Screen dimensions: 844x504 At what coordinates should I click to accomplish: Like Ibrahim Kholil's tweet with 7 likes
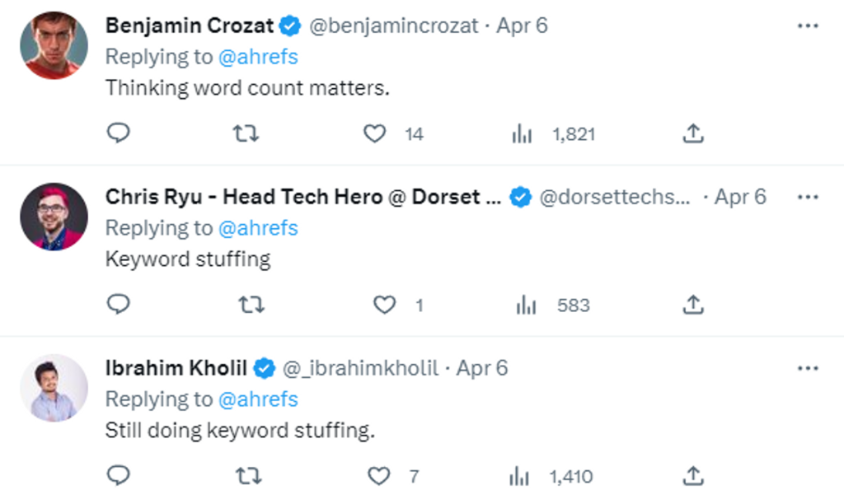pos(379,476)
